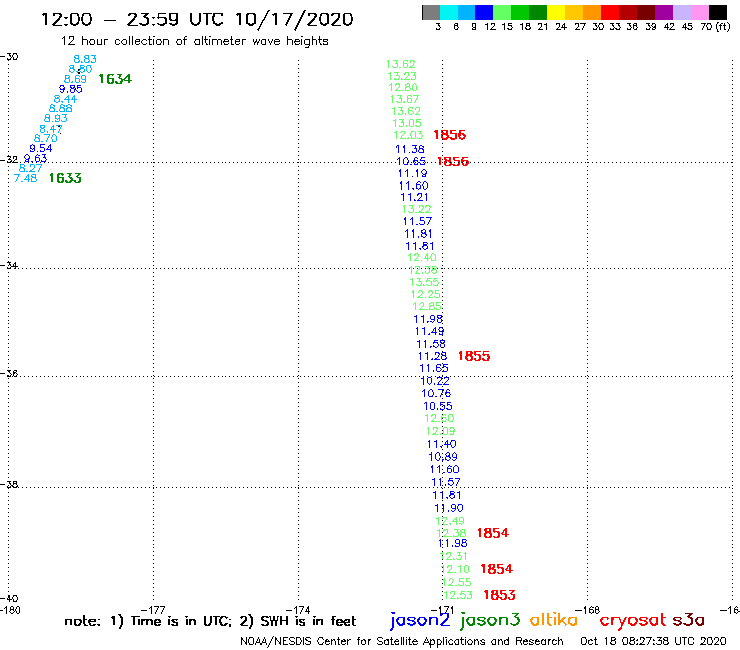Select the timestamp 'Oct 18 08:27:38 UTC 2020'

653,641
